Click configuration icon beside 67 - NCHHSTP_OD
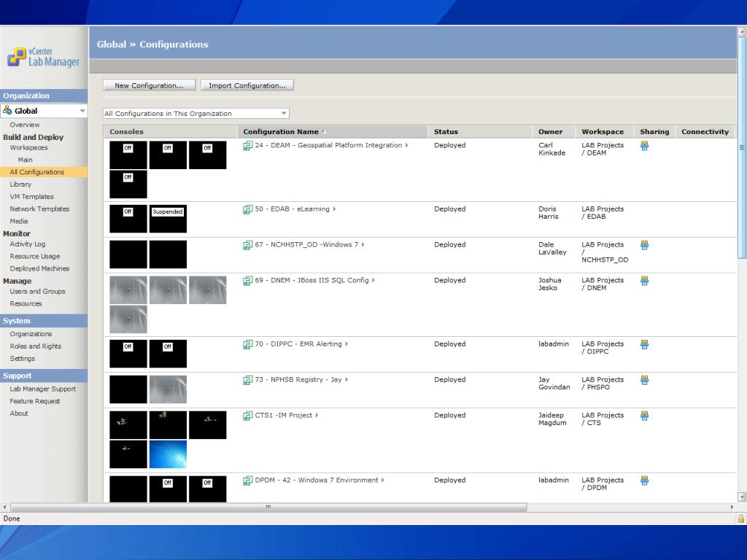 click(x=248, y=245)
